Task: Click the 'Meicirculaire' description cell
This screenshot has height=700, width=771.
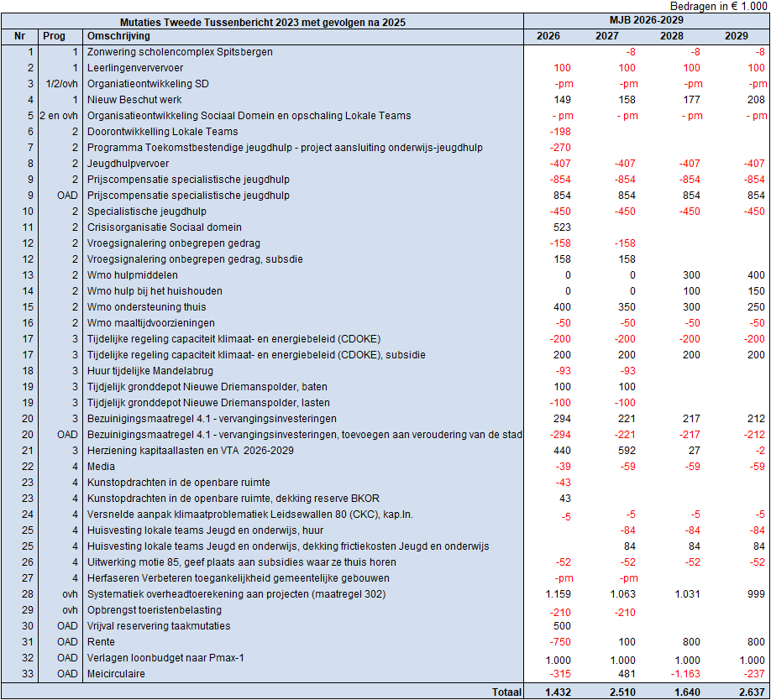Action: click(118, 674)
